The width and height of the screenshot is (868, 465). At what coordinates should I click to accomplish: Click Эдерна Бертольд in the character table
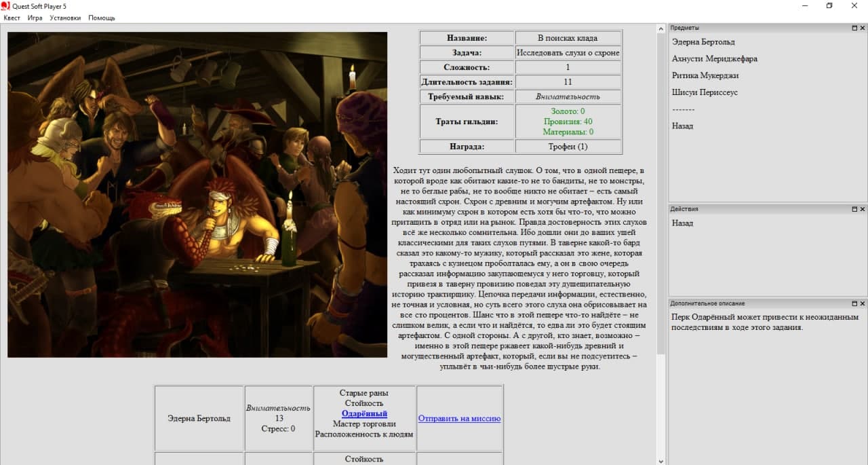coord(199,419)
